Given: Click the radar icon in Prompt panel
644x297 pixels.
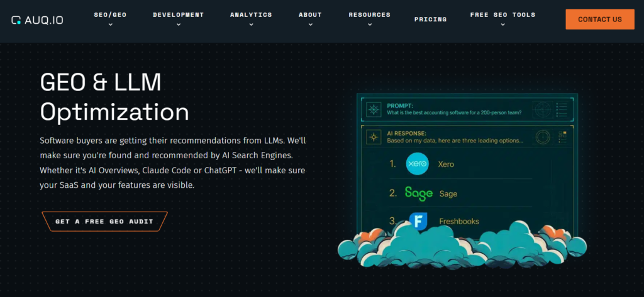Looking at the screenshot, I should (541, 110).
